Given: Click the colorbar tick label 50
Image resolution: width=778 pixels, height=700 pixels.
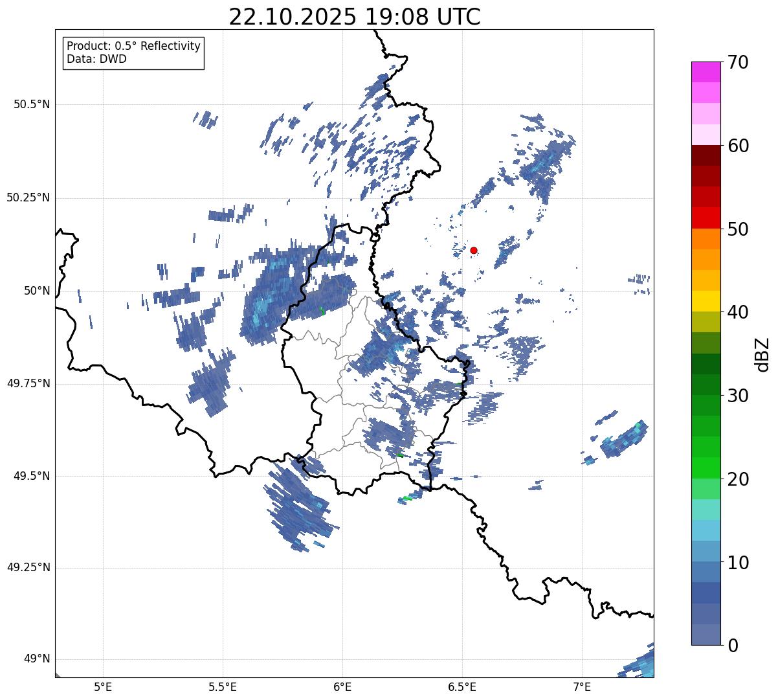Looking at the screenshot, I should 738,229.
